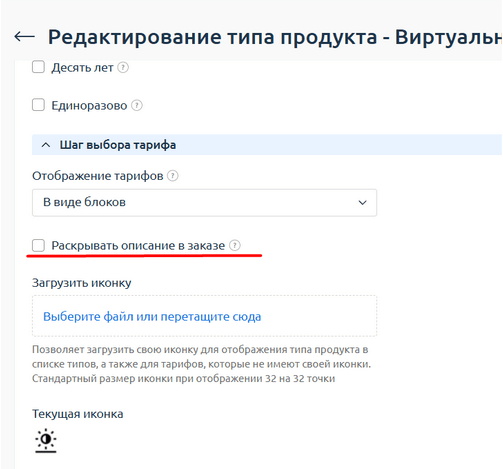Viewport: 503px width, 469px height.
Task: Go back using the left arrow icon
Action: pyautogui.click(x=25, y=37)
